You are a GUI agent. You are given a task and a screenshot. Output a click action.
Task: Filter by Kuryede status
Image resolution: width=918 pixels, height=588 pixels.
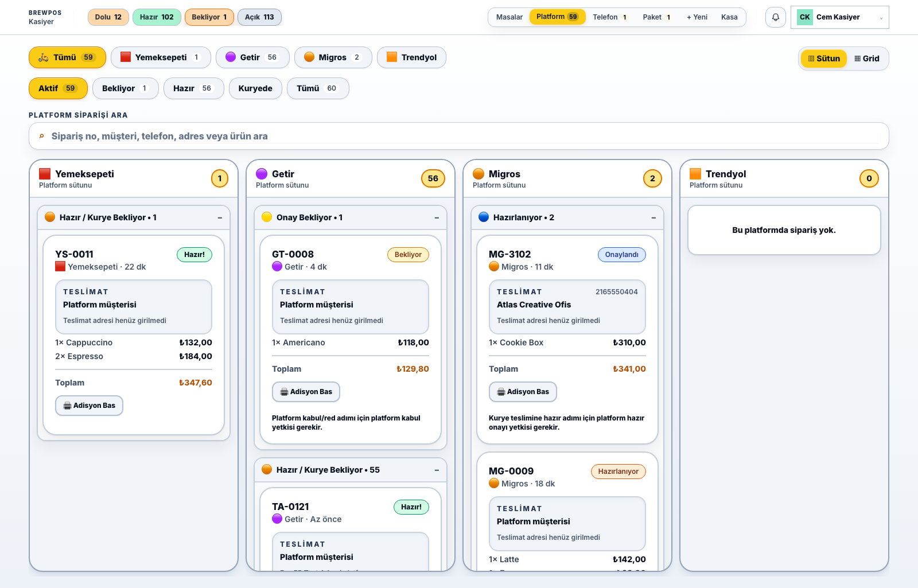click(255, 88)
